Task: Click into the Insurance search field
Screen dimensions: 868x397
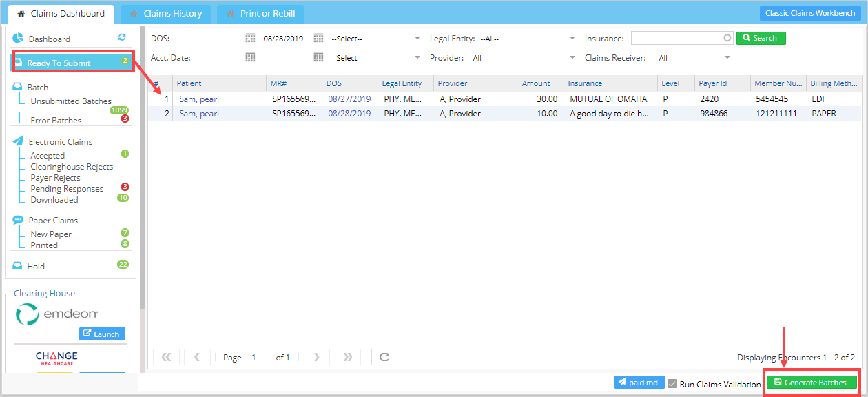Action: (x=676, y=39)
